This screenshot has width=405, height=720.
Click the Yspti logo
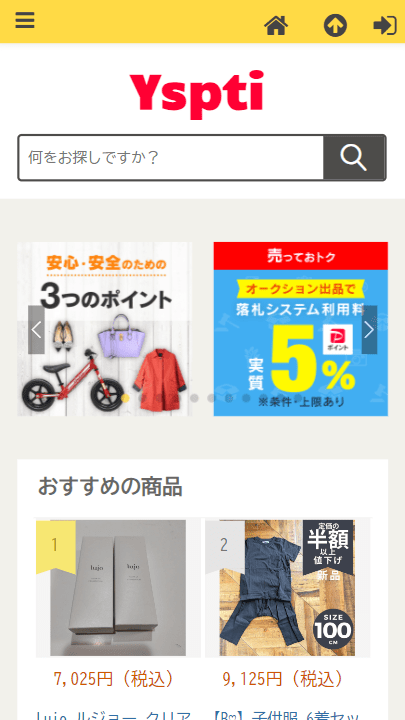tap(197, 95)
